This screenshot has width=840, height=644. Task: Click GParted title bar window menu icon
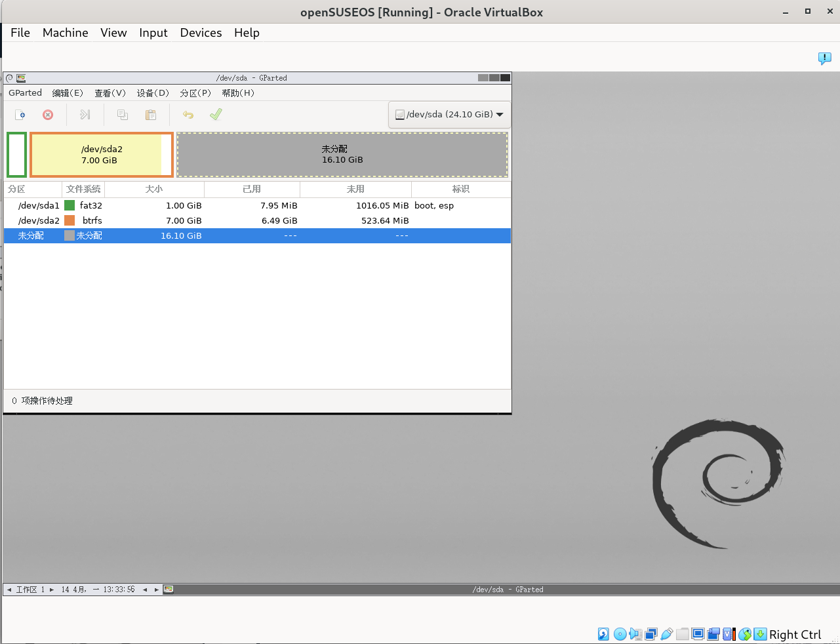(x=9, y=78)
